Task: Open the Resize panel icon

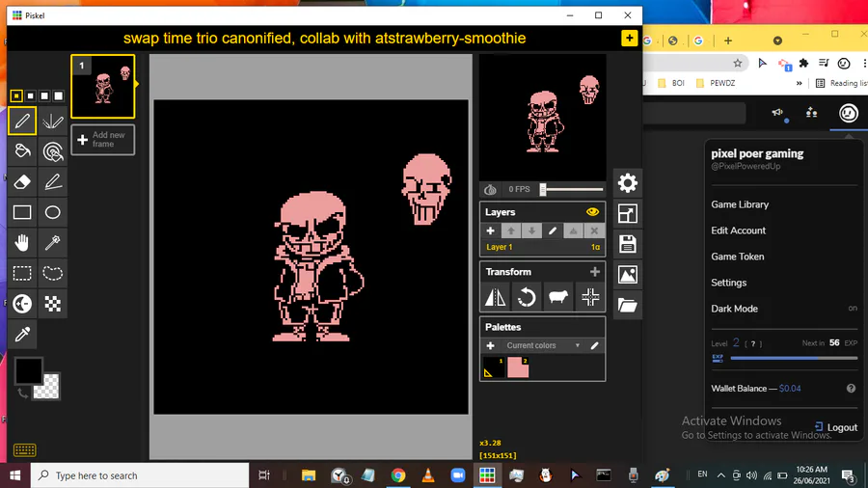Action: coord(627,213)
